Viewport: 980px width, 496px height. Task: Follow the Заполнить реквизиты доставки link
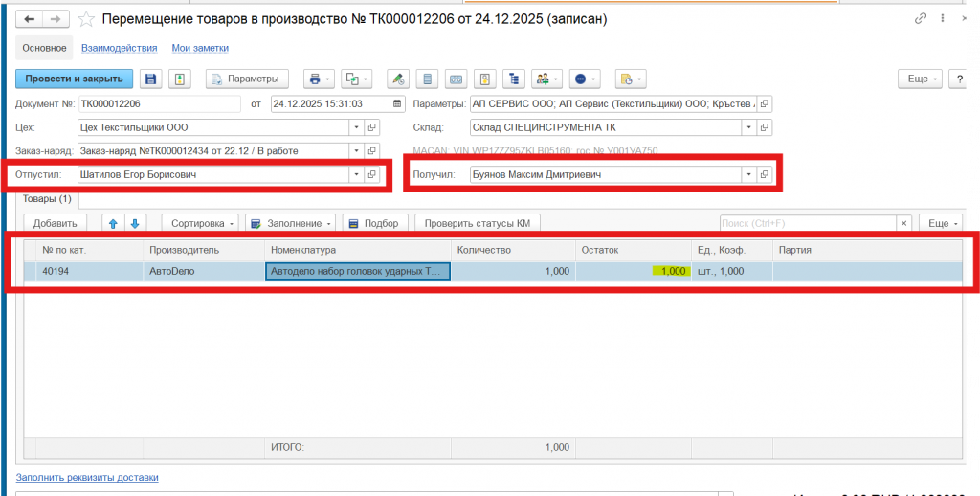pos(87,477)
